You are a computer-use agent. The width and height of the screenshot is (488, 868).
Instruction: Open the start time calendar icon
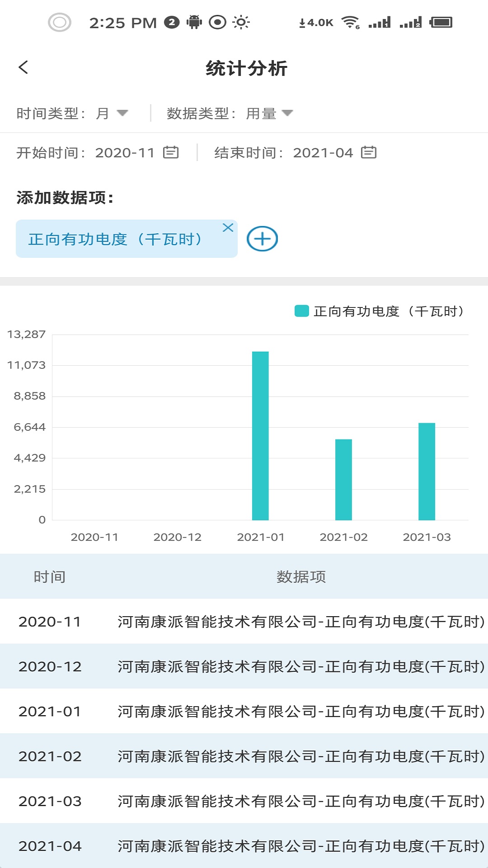(x=171, y=152)
